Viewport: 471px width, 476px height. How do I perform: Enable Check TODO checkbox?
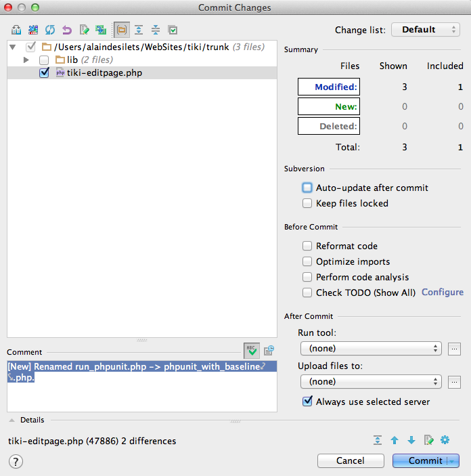(x=307, y=293)
